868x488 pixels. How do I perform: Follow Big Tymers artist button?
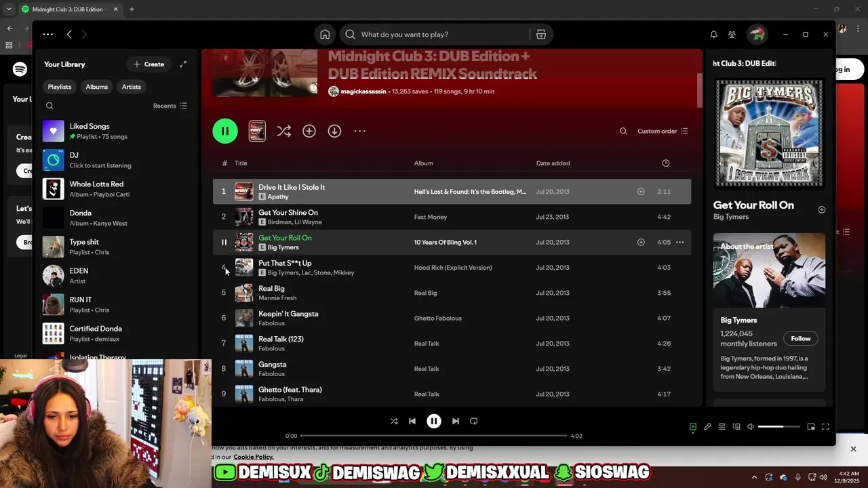[x=800, y=338]
